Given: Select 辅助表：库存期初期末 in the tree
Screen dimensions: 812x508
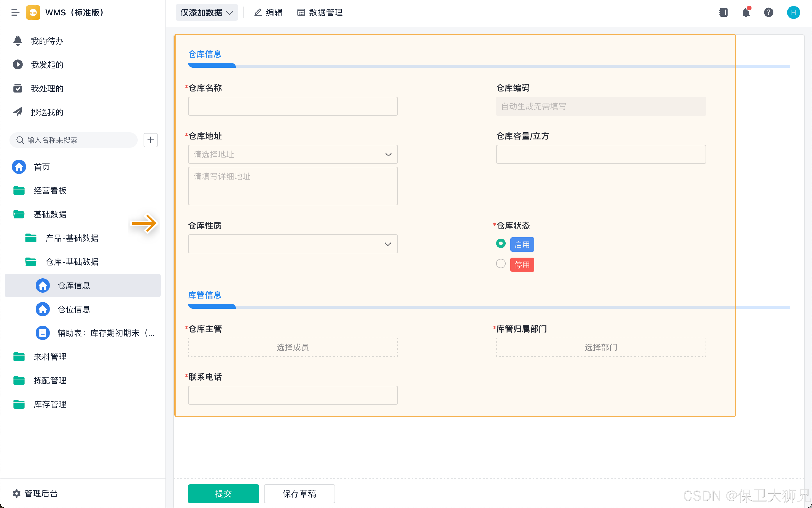Looking at the screenshot, I should [x=83, y=333].
